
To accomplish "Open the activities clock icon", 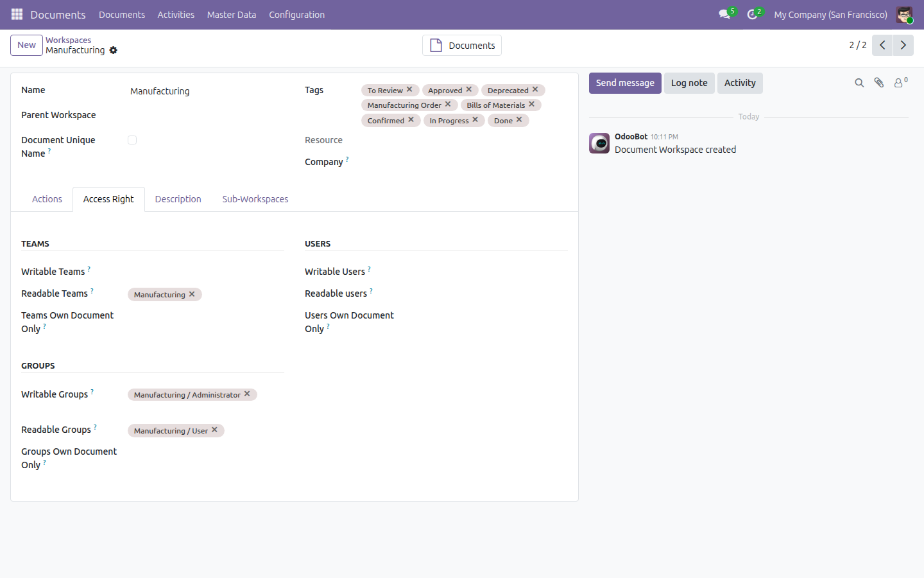I will [752, 14].
